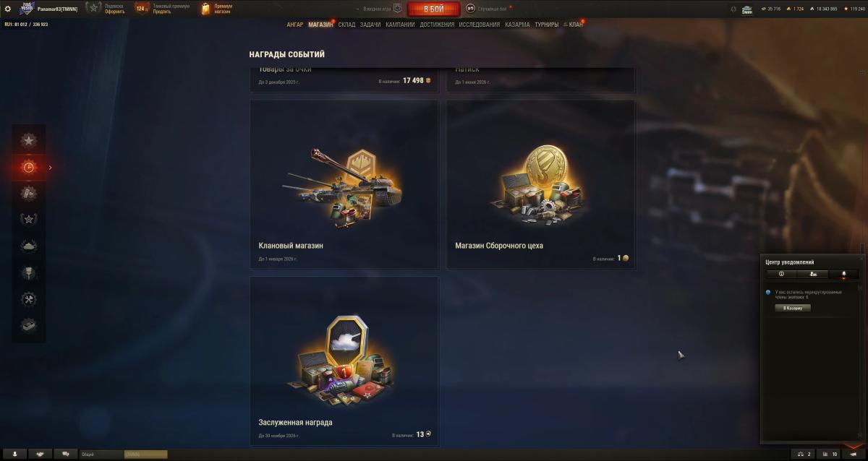
Task: Expand the active clock category chevron
Action: point(50,168)
